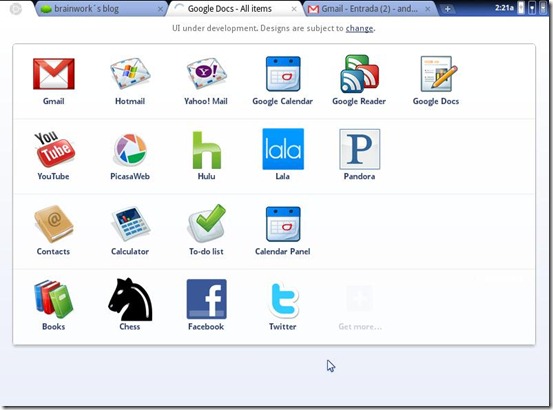Image resolution: width=553 pixels, height=410 pixels.
Task: Launch the Hulu app icon
Action: point(207,150)
